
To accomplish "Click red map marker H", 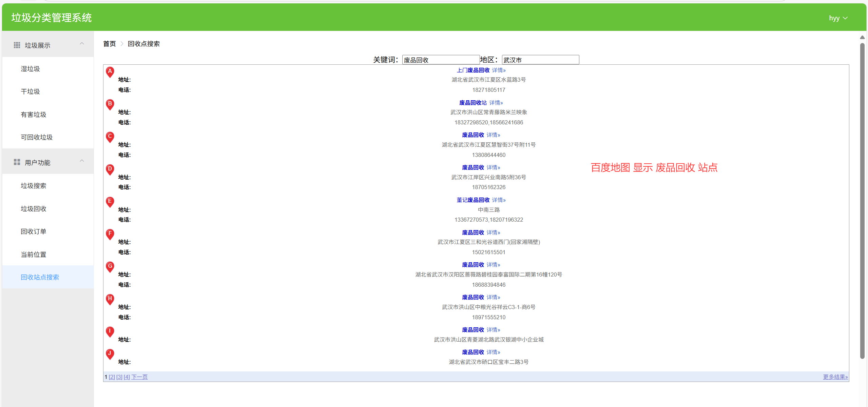I will [110, 299].
